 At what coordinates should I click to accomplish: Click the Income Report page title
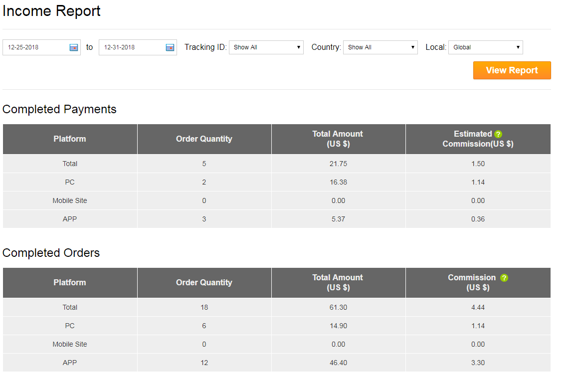tap(51, 11)
